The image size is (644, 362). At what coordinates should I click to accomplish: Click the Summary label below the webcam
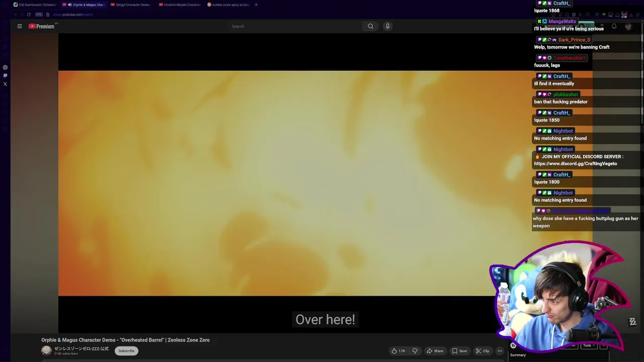coord(518,355)
